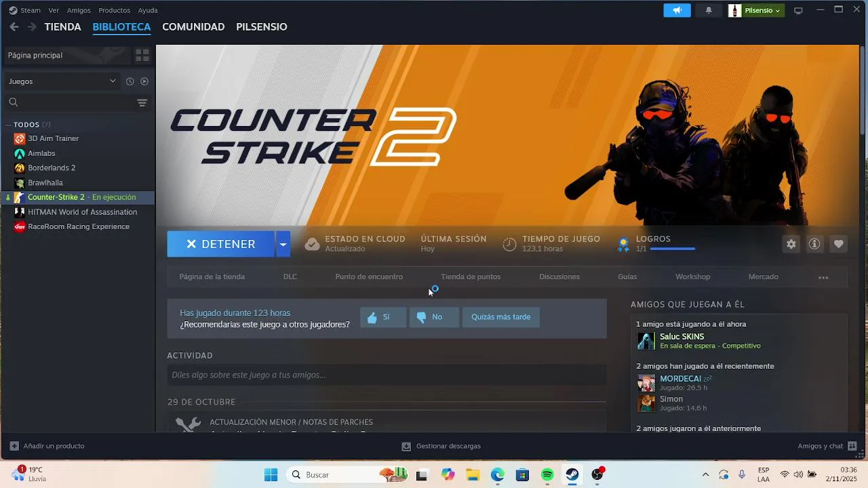Screen dimensions: 868x488
Task: Open the Ver menu
Action: tap(54, 10)
